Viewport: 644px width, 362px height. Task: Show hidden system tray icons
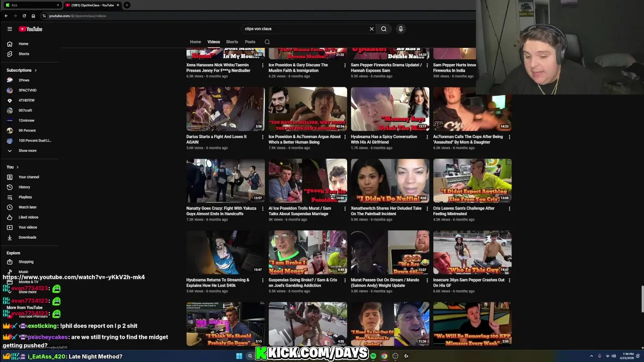[x=591, y=356]
